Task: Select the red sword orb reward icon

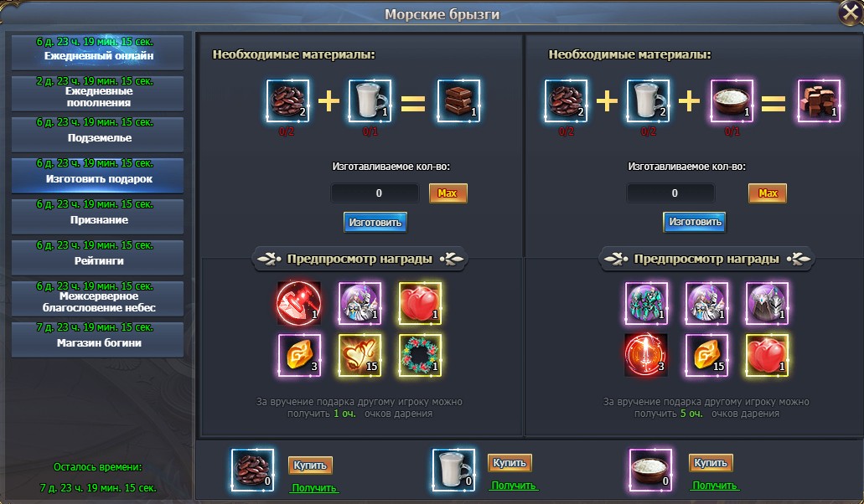Action: 646,355
